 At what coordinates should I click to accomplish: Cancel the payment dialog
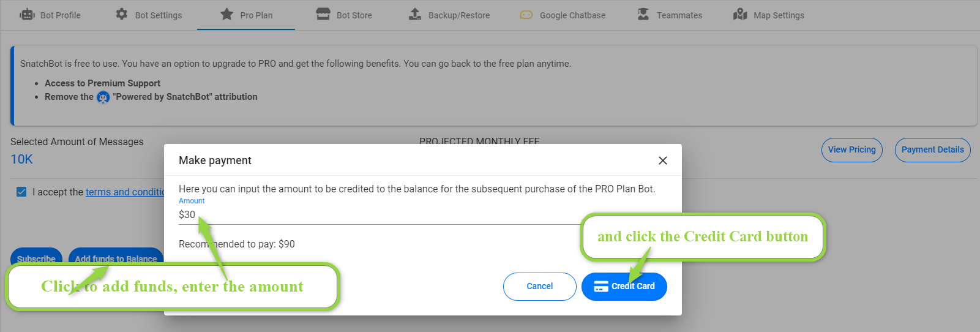point(540,287)
